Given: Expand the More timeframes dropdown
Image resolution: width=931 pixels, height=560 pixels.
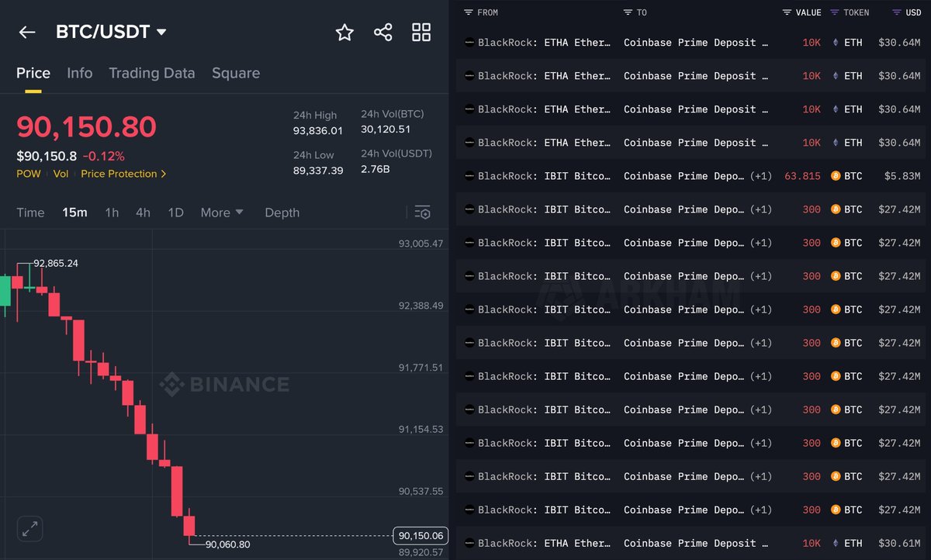Looking at the screenshot, I should pos(222,213).
